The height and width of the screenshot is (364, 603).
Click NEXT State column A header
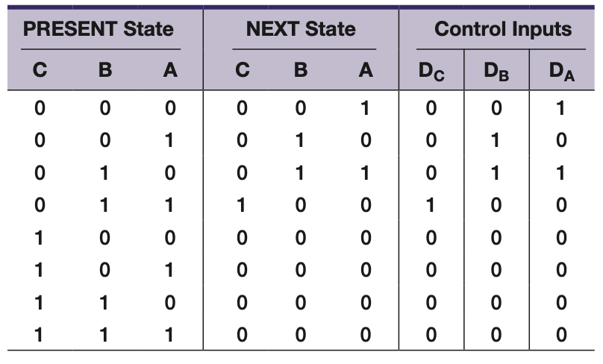[366, 70]
